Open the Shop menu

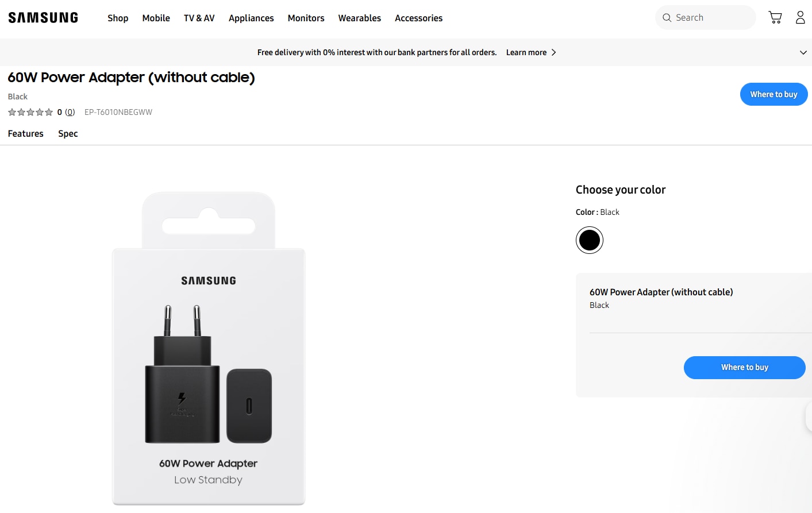(x=118, y=18)
